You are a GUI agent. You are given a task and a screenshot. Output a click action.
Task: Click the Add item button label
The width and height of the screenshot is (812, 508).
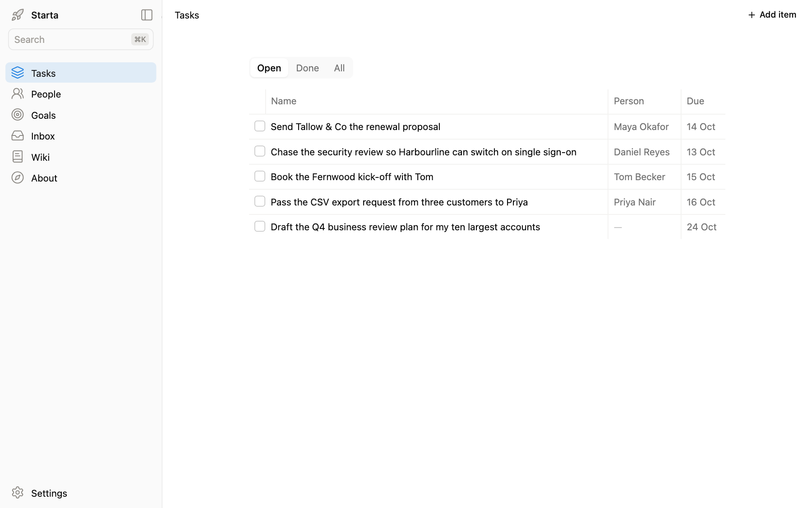[778, 14]
